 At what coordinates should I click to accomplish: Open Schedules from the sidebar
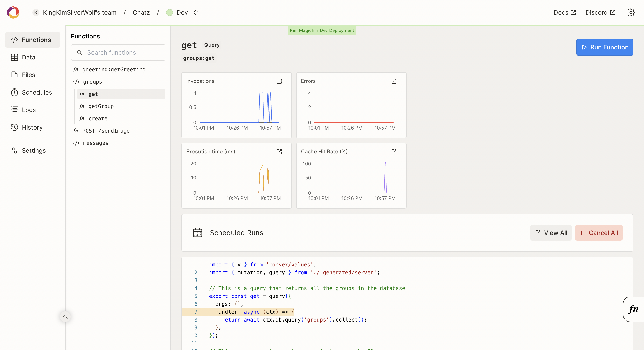(x=37, y=92)
